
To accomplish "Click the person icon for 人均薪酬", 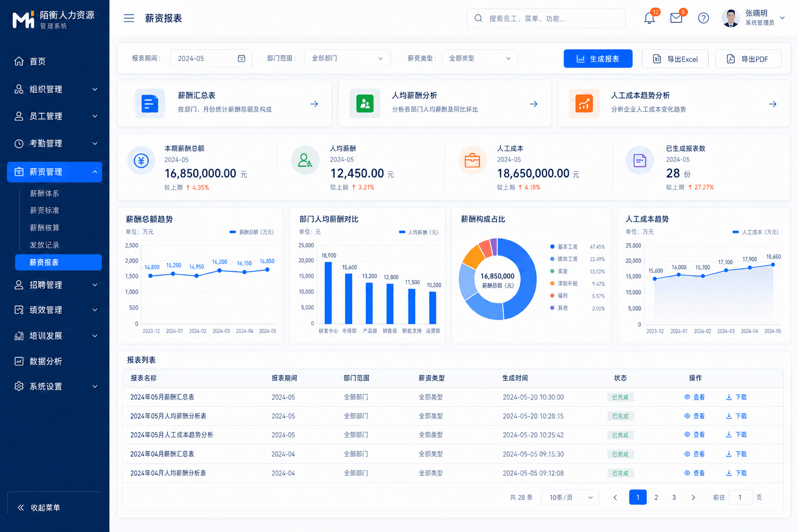I will pyautogui.click(x=305, y=161).
